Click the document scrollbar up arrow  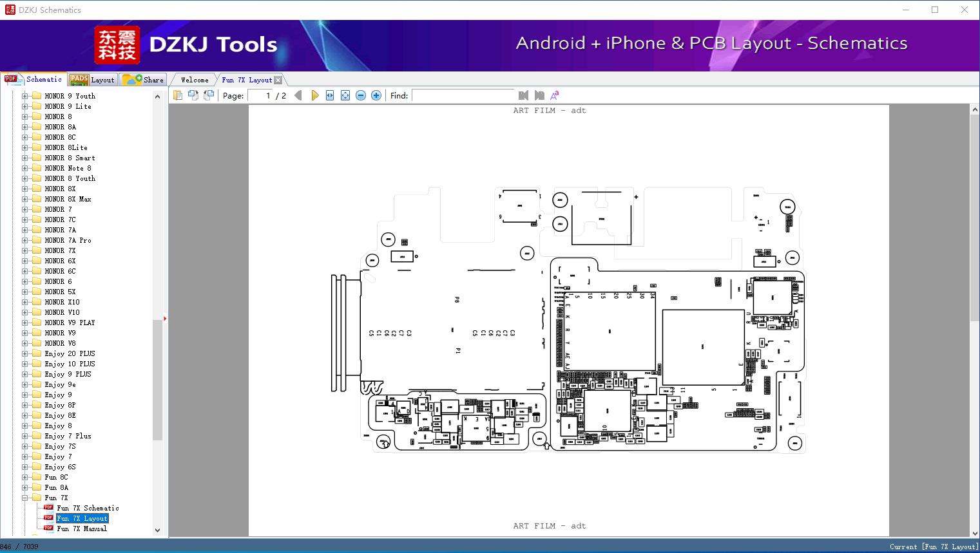(x=975, y=109)
